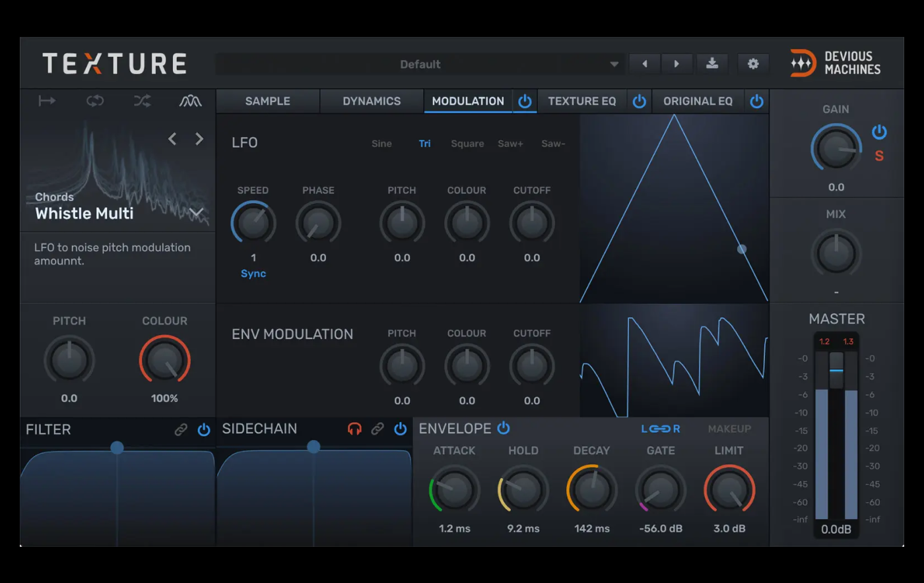
Task: Select the loop playback mode icon
Action: tap(95, 101)
